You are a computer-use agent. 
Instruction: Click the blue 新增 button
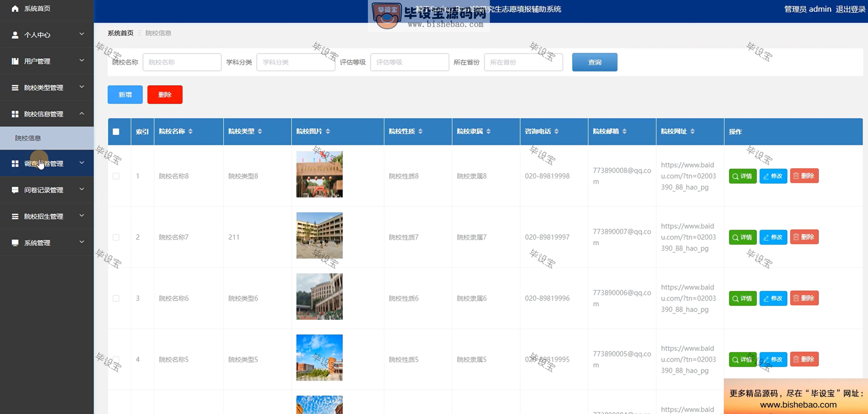point(125,95)
